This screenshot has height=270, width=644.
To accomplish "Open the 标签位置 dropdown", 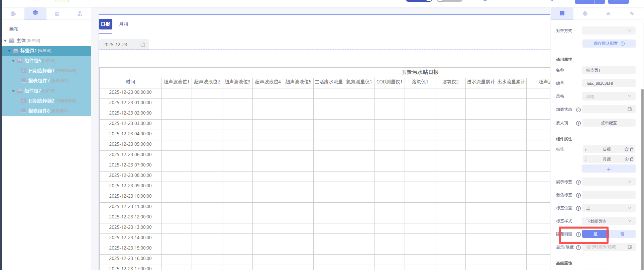I will pyautogui.click(x=609, y=208).
